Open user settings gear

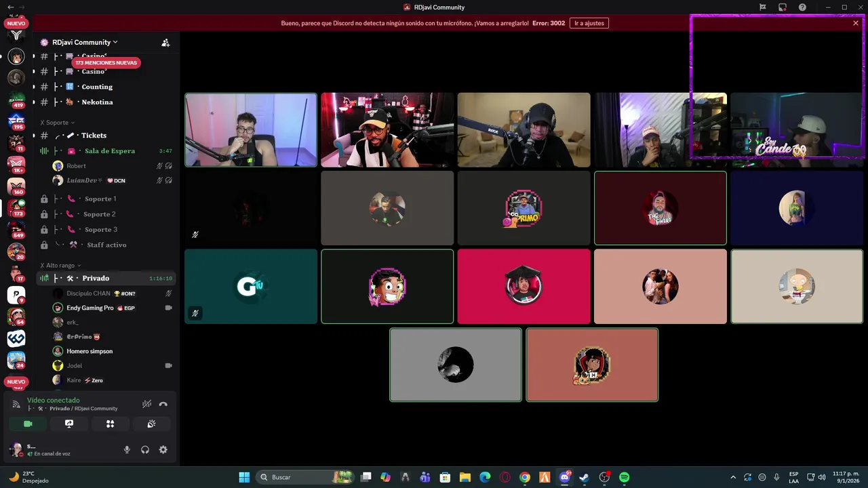(163, 449)
